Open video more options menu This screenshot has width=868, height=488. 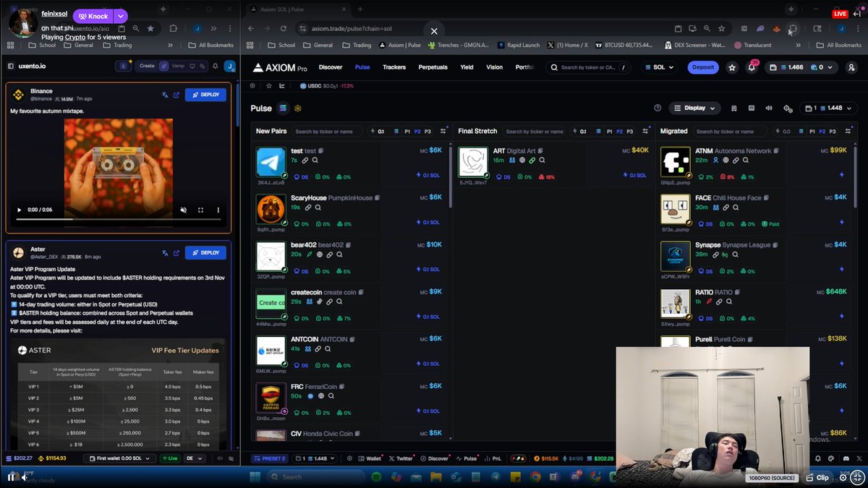(x=218, y=210)
